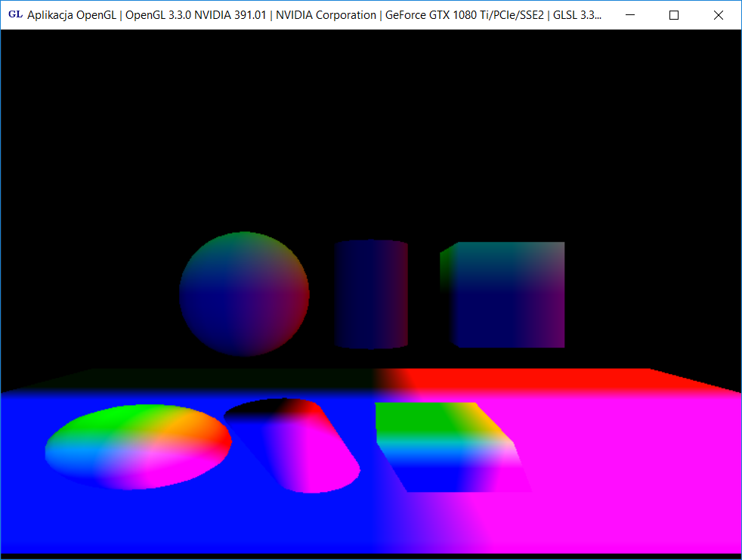This screenshot has height=560, width=742.
Task: Select the upright dark blue cylinder
Action: [371, 295]
